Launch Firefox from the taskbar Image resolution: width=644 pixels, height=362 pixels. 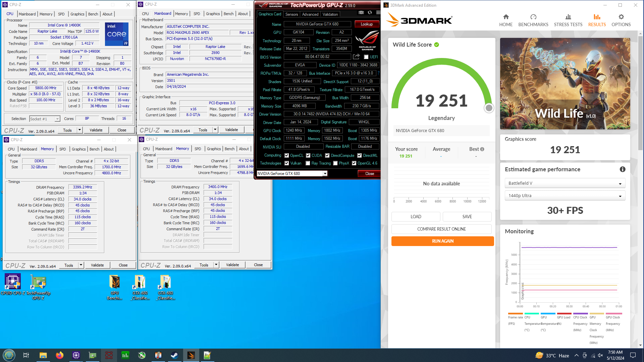[x=60, y=355]
